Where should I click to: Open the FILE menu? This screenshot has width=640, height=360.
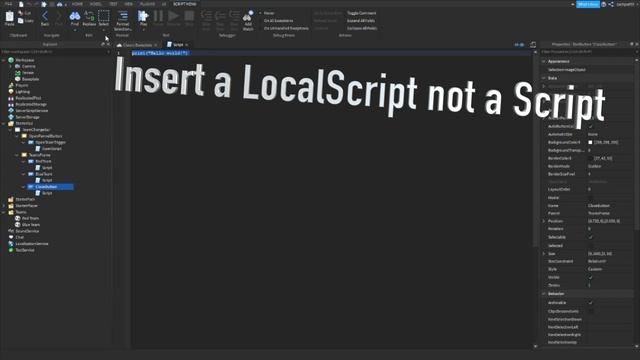point(8,4)
